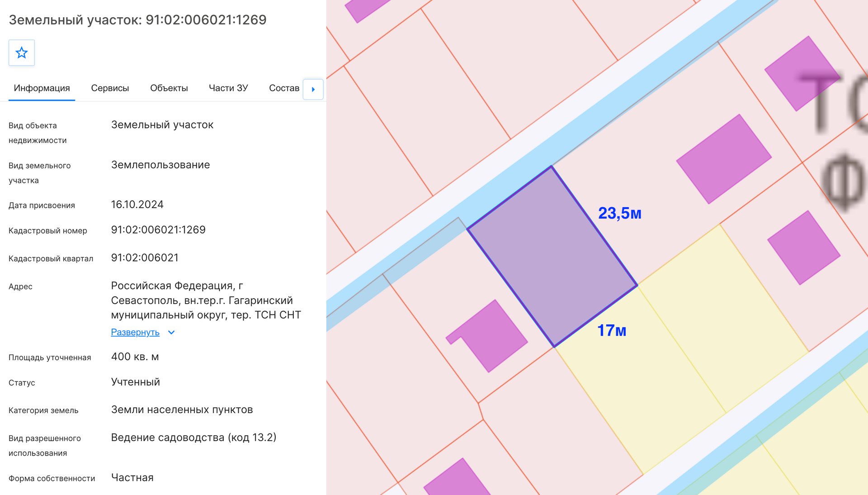Click the cadastral number 91:02:006021:1269 value
This screenshot has height=495, width=868.
pos(158,230)
